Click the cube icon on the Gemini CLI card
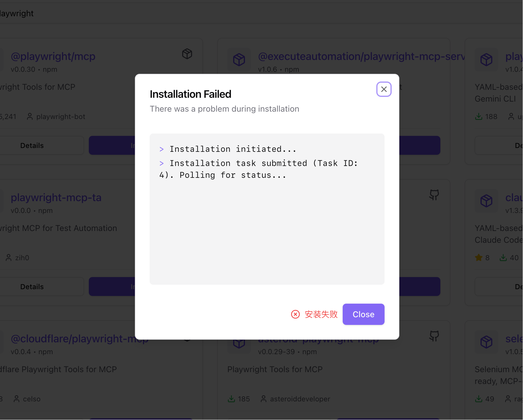The image size is (523, 420). [486, 59]
